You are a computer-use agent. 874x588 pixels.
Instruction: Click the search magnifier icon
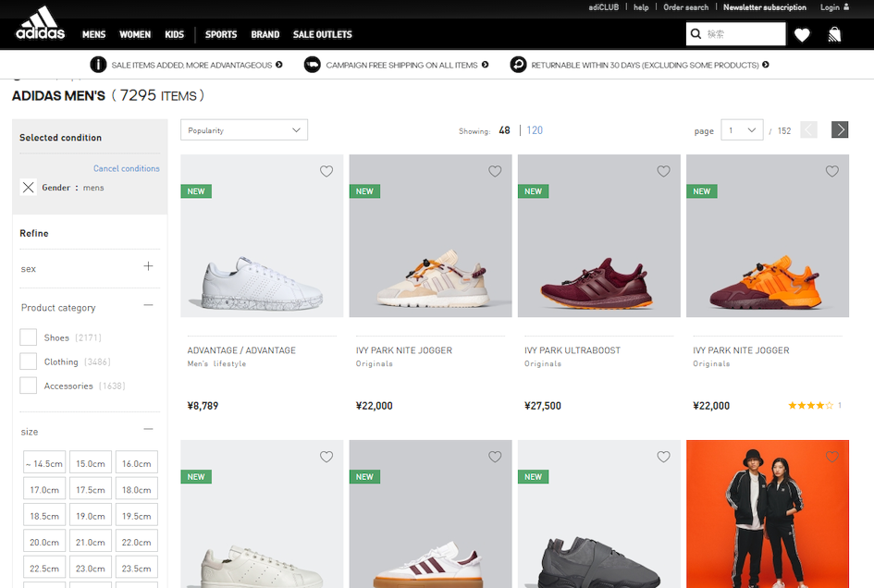coord(696,34)
